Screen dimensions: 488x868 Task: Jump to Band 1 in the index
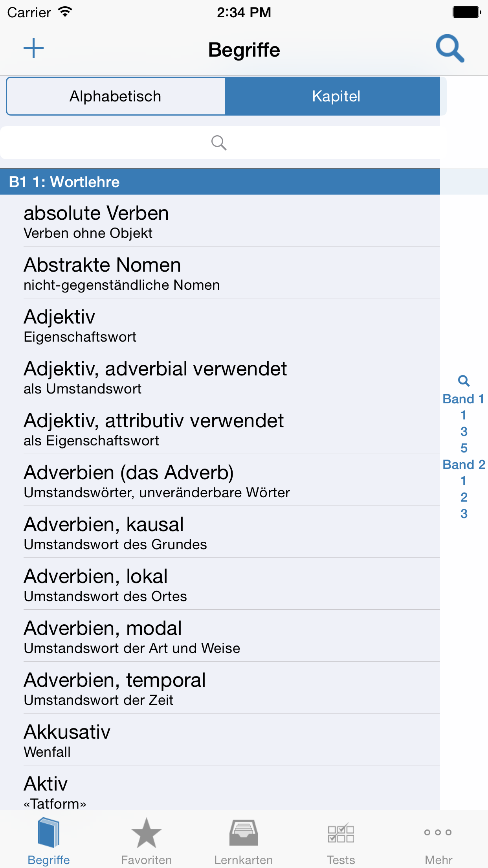tap(463, 399)
